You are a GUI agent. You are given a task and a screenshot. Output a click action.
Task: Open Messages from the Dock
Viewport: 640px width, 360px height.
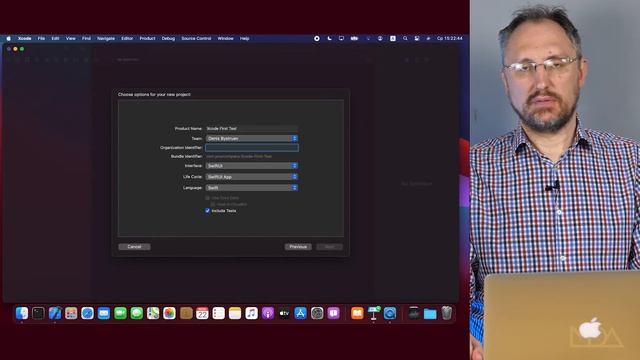[137, 313]
